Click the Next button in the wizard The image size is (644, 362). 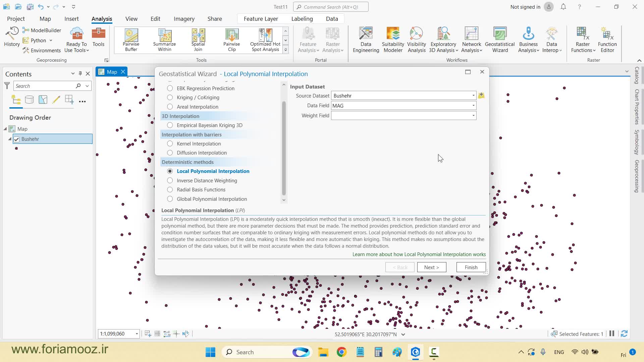[431, 267]
